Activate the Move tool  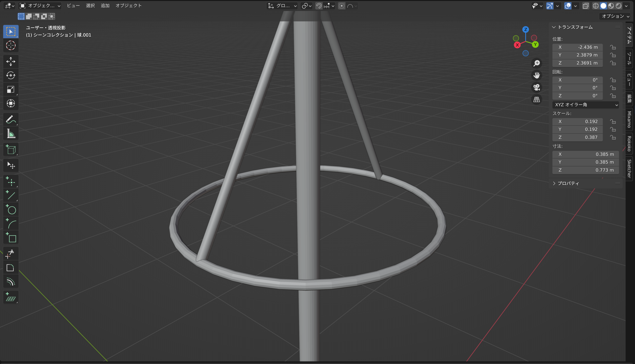[11, 62]
